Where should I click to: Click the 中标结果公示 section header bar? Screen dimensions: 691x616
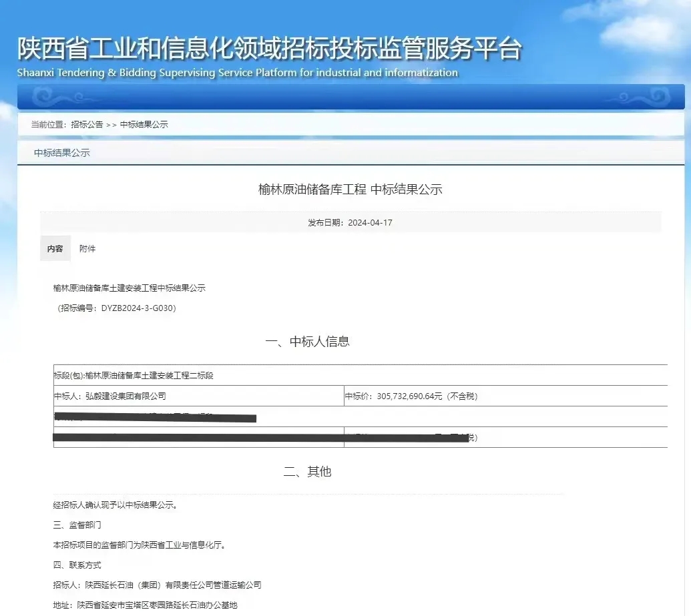point(62,153)
